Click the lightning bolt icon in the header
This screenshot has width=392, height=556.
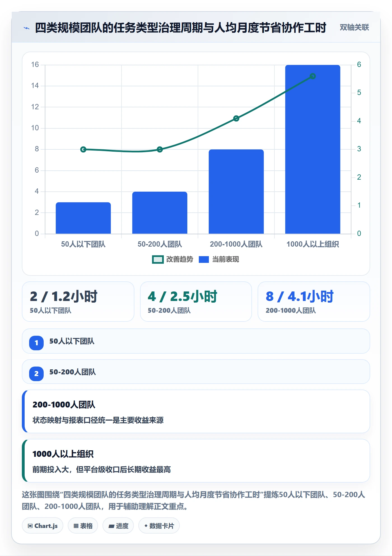[27, 28]
